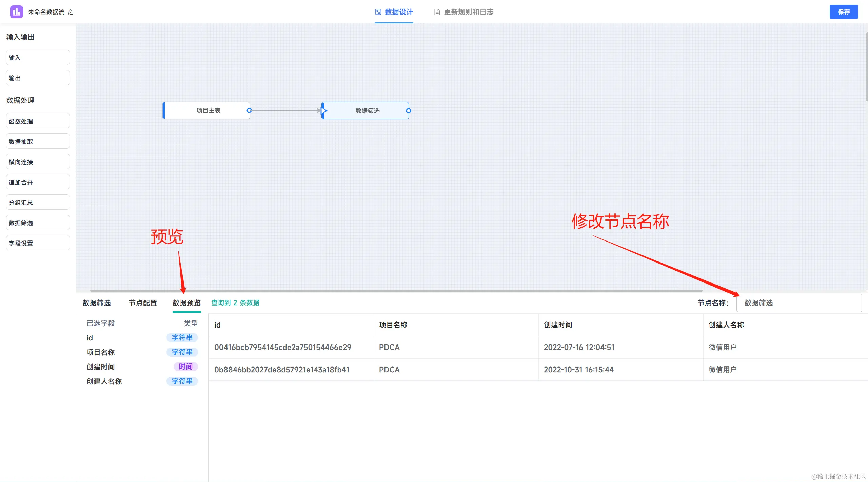Switch to 更新规则和日志 tab

468,12
